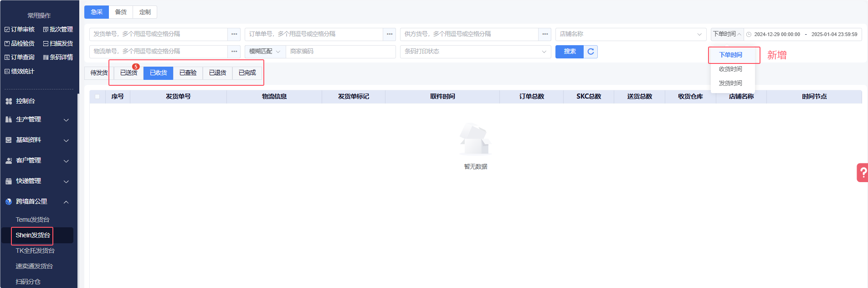The image size is (868, 288).
Task: Click the ellipsis button next to 供方货号 field
Action: pos(545,34)
